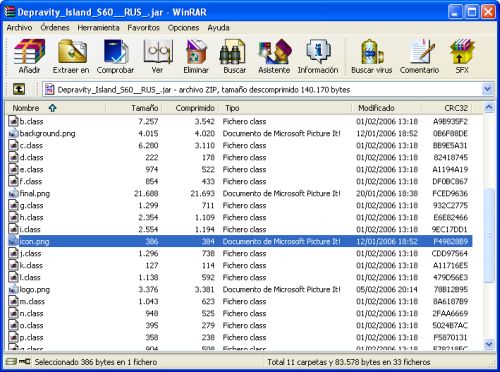The width and height of the screenshot is (500, 372).
Task: Click the Comprobar toolbar icon
Action: click(115, 52)
